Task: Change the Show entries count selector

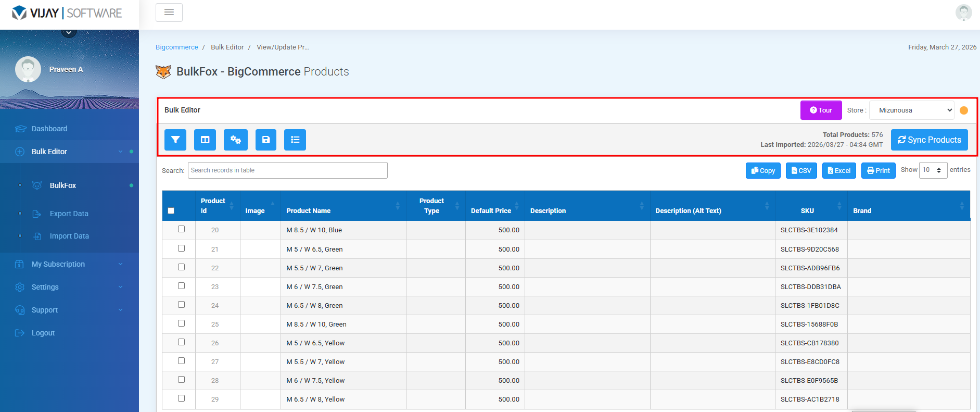Action: click(933, 170)
